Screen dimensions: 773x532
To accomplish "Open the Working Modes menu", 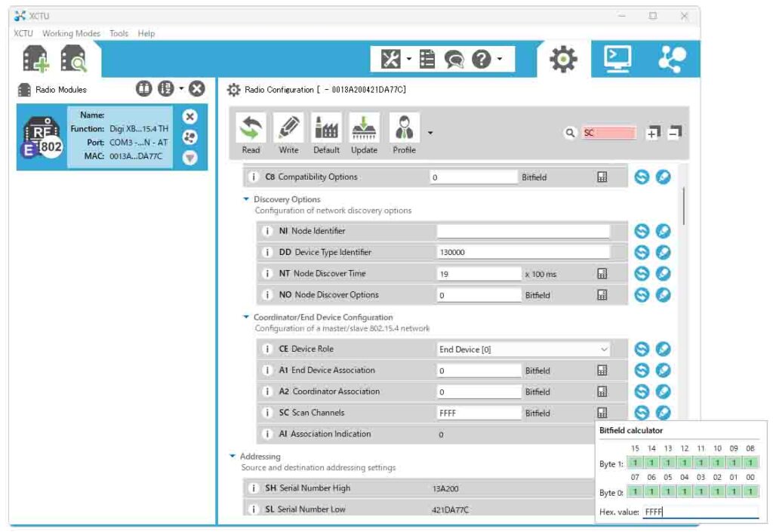I will pyautogui.click(x=71, y=33).
